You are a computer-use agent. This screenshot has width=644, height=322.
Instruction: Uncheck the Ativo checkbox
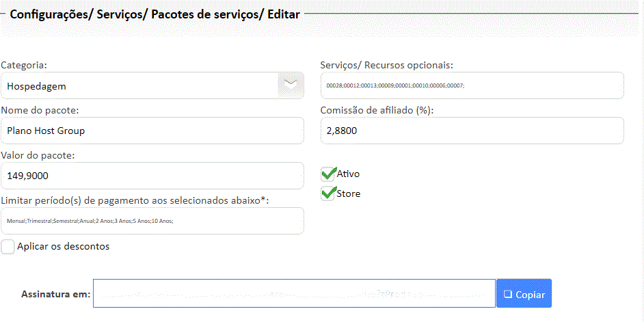tap(328, 174)
